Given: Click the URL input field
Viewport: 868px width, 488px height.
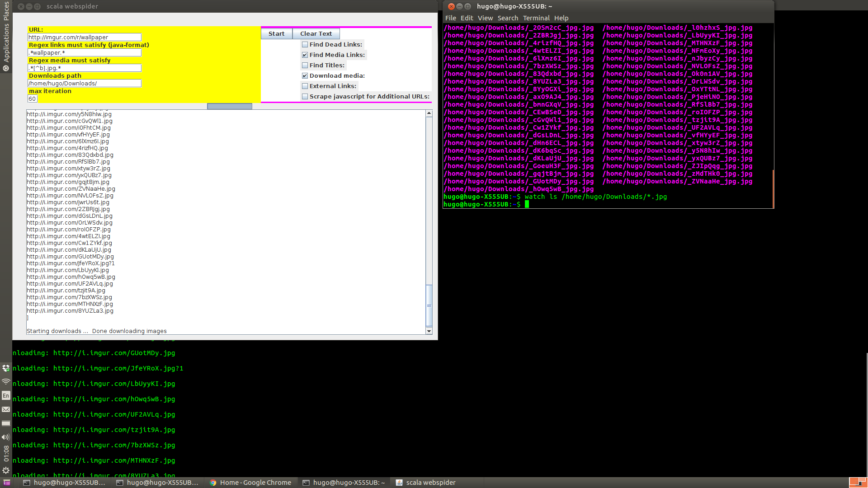Looking at the screenshot, I should click(x=85, y=38).
